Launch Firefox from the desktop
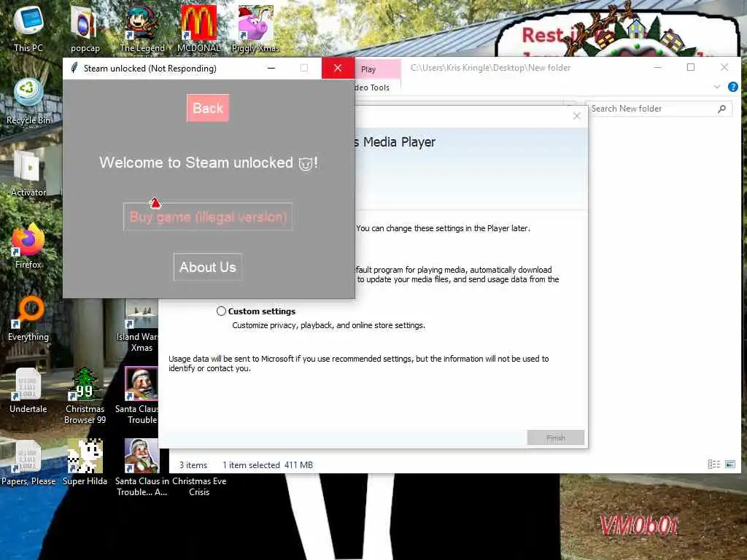 point(28,246)
